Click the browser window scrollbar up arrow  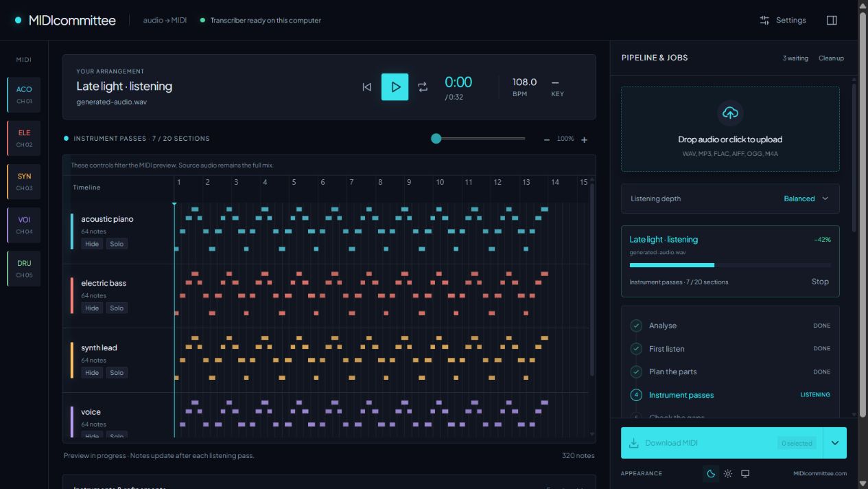(x=863, y=5)
